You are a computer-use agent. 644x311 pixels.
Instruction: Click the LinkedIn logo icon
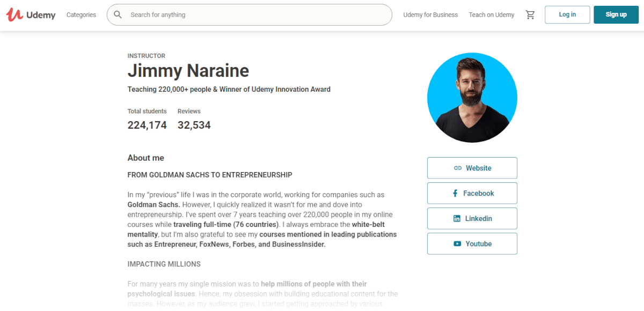(x=457, y=218)
